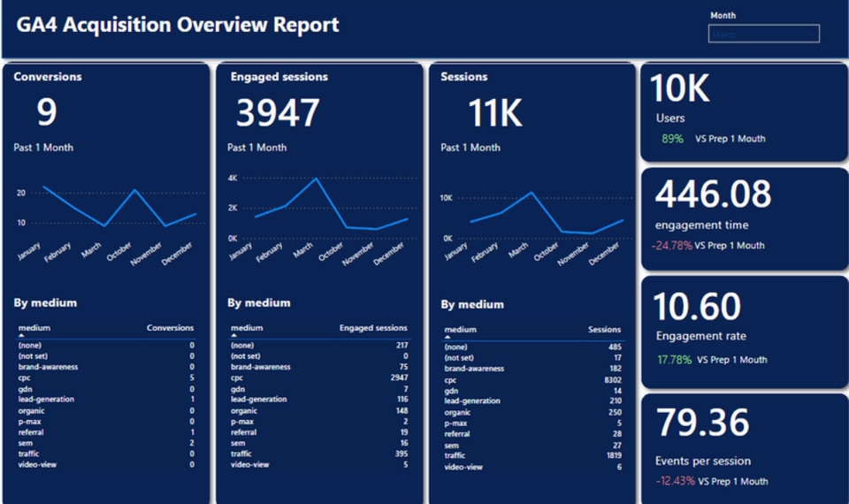The width and height of the screenshot is (849, 504).
Task: Click the 89% users change indicator
Action: [672, 139]
